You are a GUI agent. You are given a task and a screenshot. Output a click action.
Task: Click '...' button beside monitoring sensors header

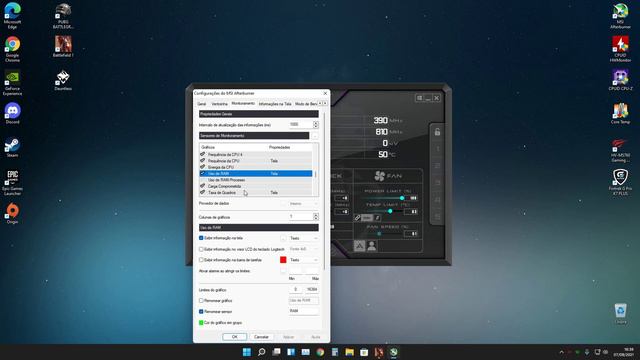pyautogui.click(x=315, y=136)
